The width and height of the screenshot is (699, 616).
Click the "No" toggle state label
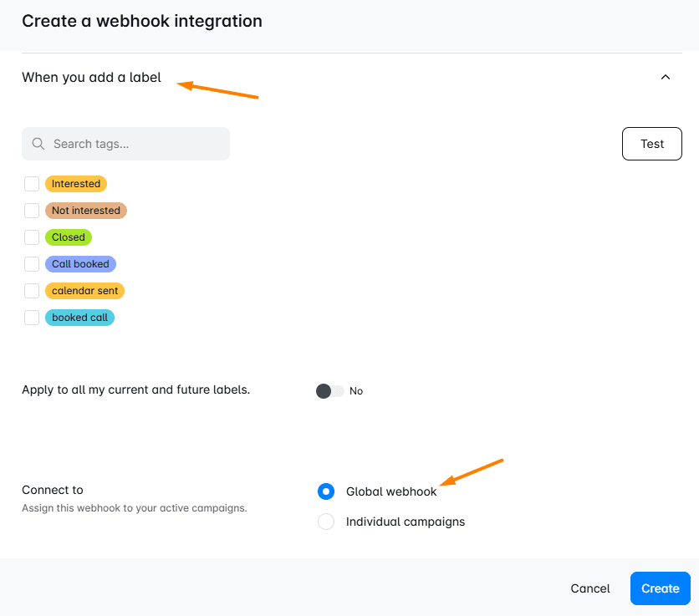click(355, 391)
